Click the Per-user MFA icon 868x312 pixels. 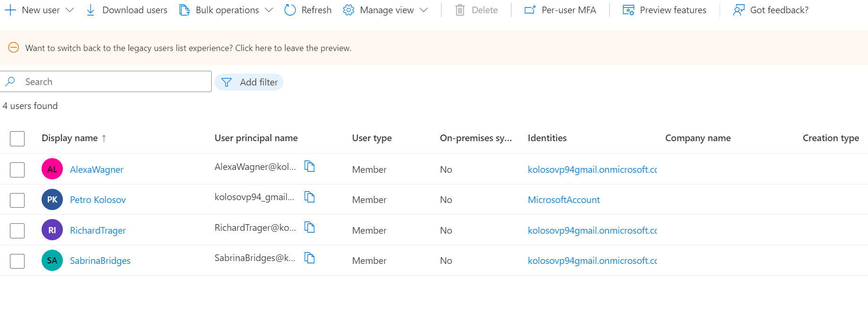pos(530,10)
